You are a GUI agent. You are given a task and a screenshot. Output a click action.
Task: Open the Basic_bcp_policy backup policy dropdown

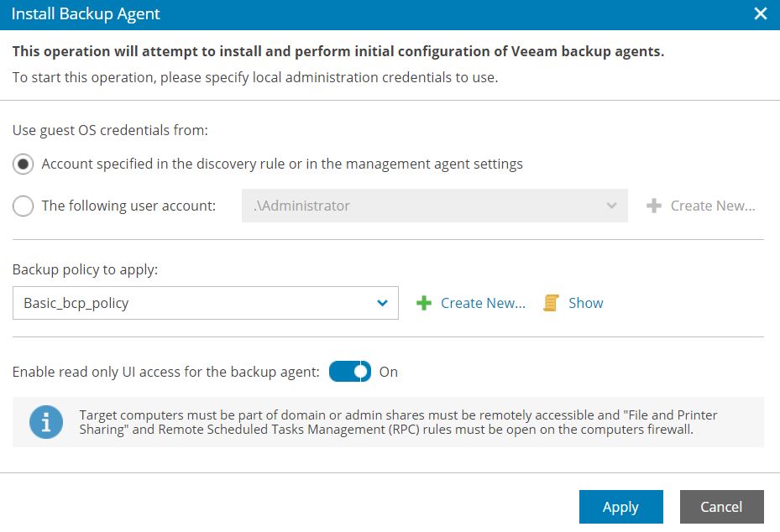click(x=206, y=303)
